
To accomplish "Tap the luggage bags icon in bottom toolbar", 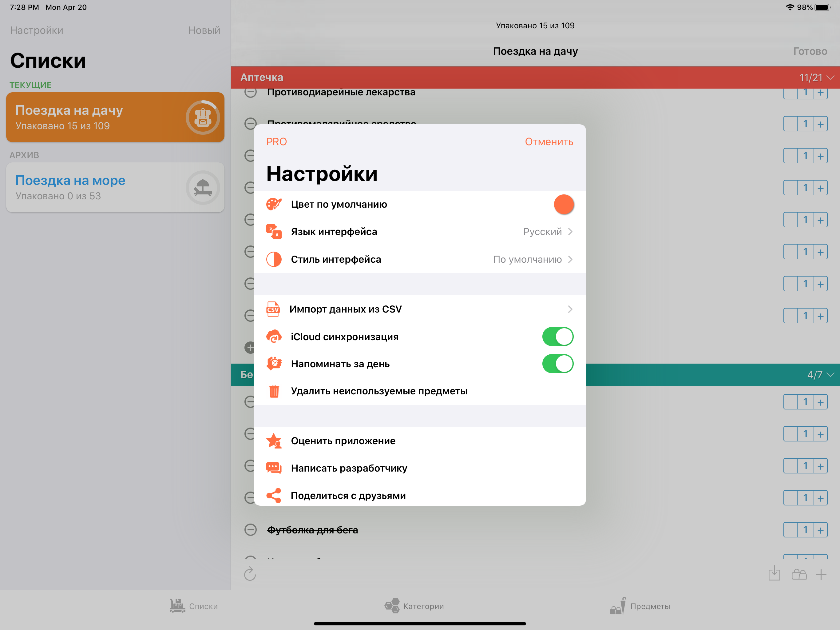I will [799, 574].
